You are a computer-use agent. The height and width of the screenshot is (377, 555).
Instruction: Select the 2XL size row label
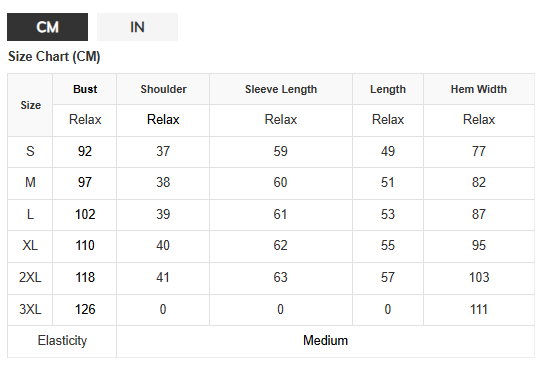click(30, 277)
